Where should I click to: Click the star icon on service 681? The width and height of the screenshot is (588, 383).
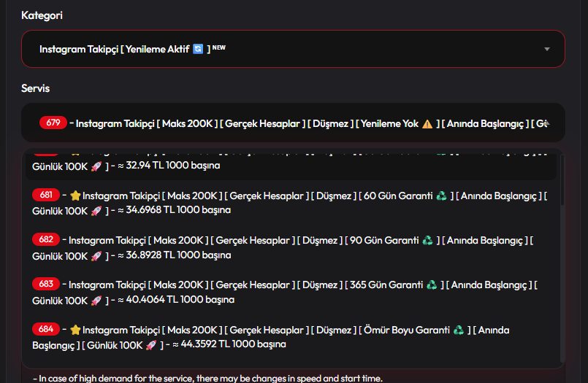pos(75,196)
